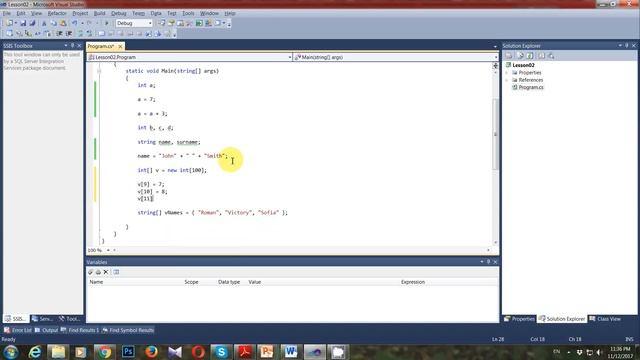The width and height of the screenshot is (640, 360).
Task: Click the Windows Start button
Action: 11,351
